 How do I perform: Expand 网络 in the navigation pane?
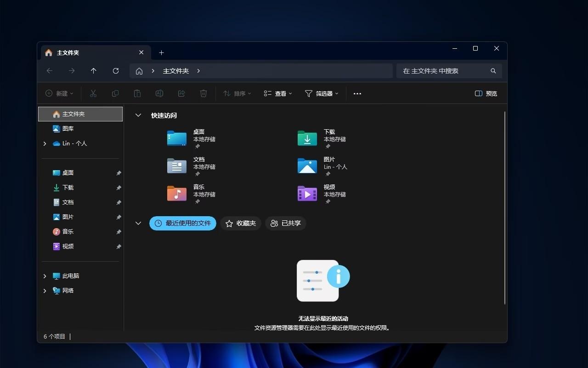click(45, 291)
